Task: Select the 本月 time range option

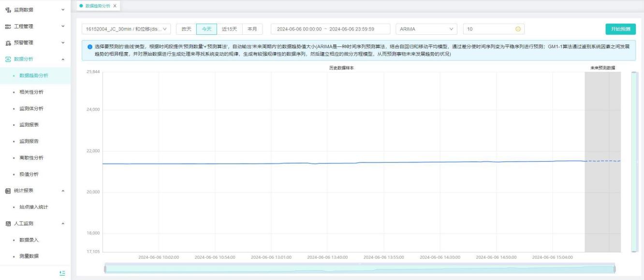Action: tap(252, 29)
